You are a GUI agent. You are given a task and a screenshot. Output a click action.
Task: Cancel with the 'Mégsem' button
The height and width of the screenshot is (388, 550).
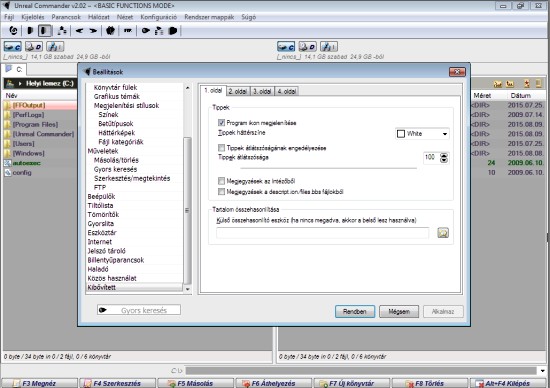coord(399,312)
